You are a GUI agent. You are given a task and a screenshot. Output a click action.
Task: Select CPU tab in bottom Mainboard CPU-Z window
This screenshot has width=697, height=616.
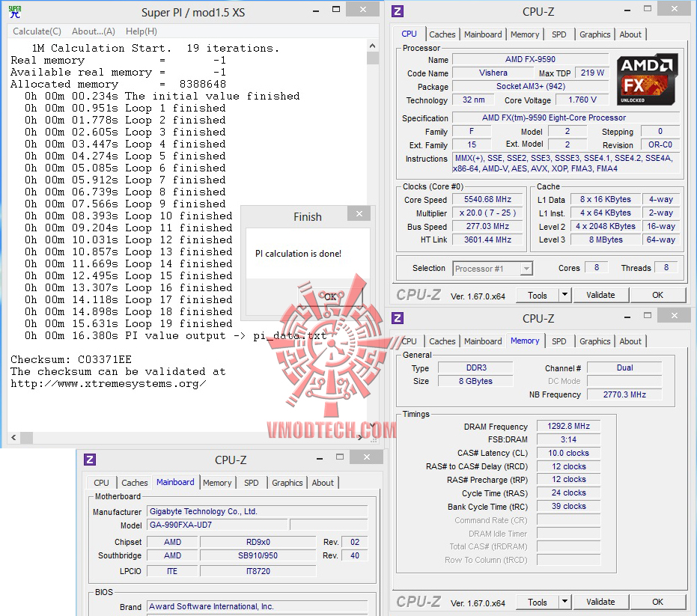pos(101,483)
